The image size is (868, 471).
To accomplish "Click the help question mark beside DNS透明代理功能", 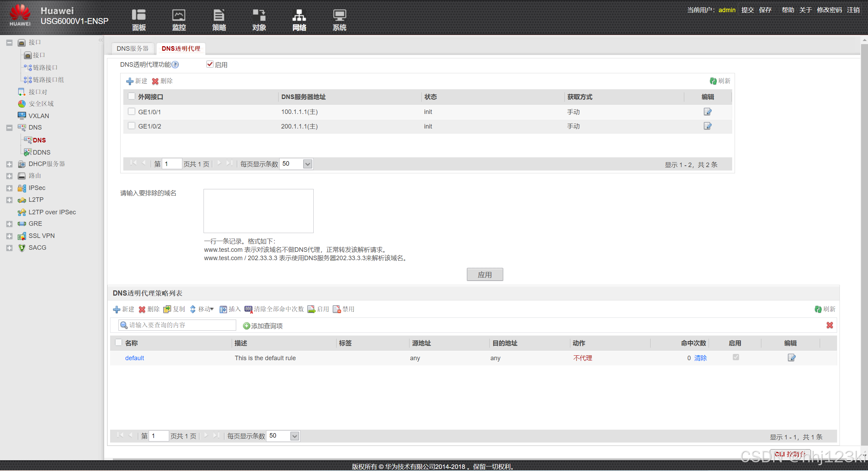I will tap(175, 65).
